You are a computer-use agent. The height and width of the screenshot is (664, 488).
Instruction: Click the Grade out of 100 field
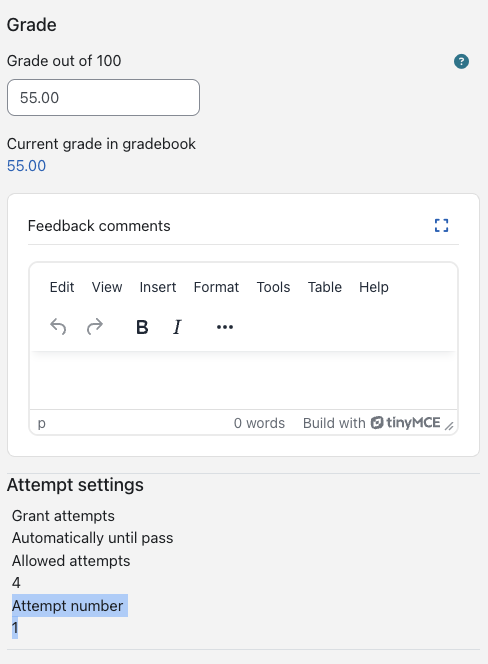pos(103,97)
